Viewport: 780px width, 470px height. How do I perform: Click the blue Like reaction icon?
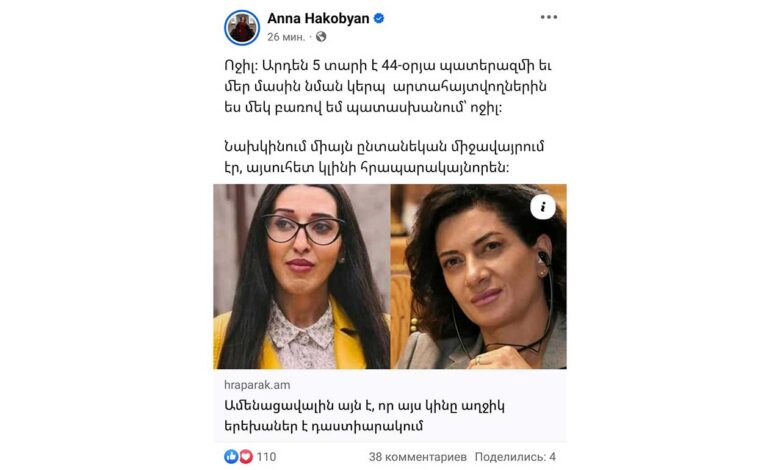coord(231,456)
